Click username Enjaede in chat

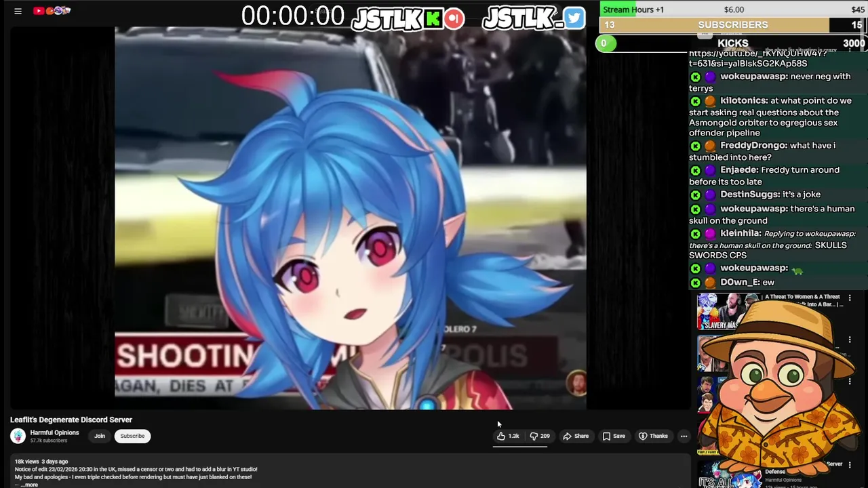tap(739, 169)
